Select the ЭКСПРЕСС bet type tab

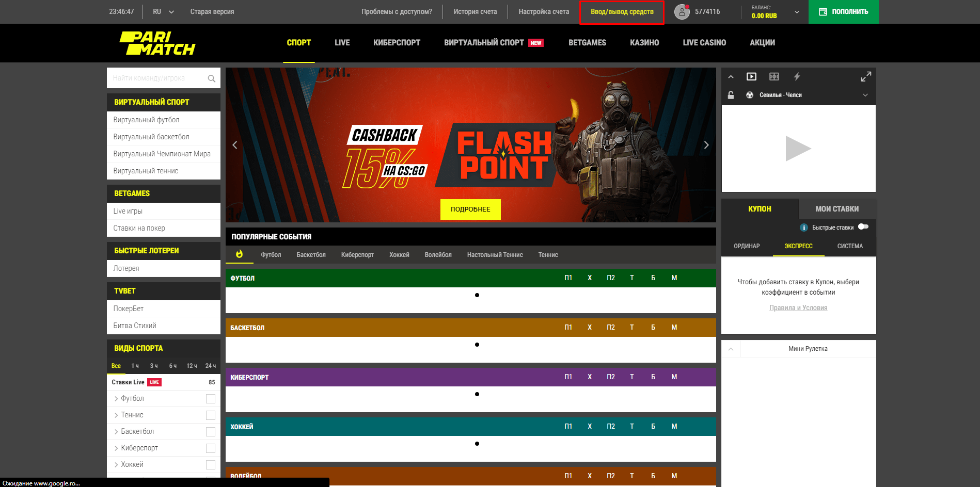pos(798,246)
